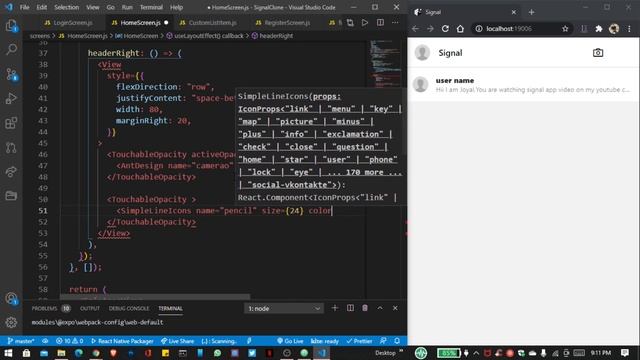
Task: Select terminal from '1: node' dropdown
Action: 284,309
